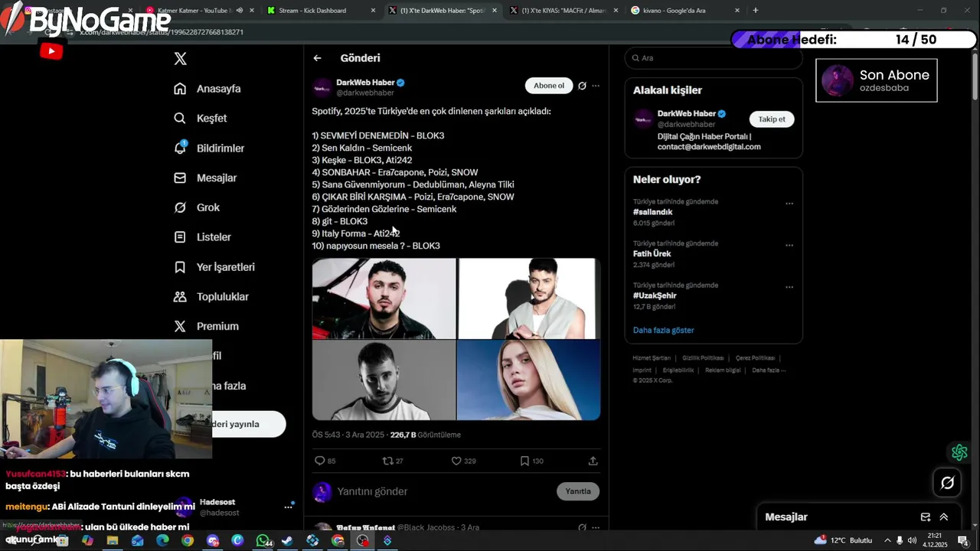Close the DarkWeb Haber browser tab
Image resolution: width=980 pixels, height=551 pixels.
point(494,11)
